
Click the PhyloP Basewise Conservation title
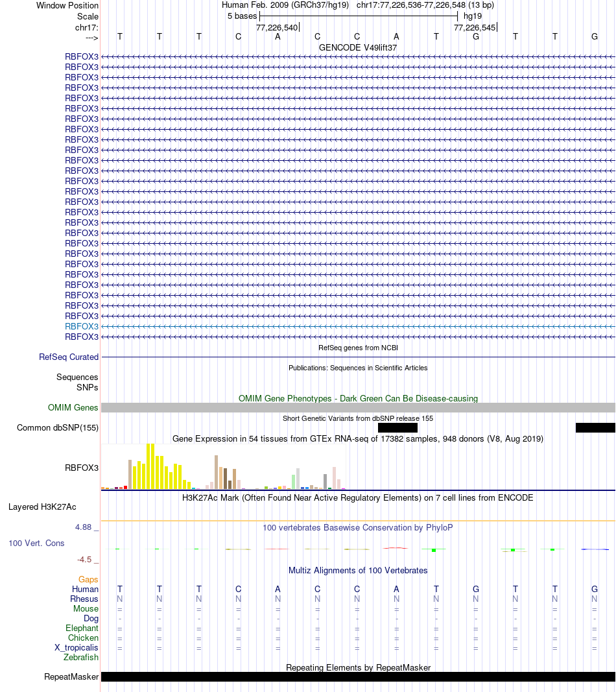pos(358,527)
